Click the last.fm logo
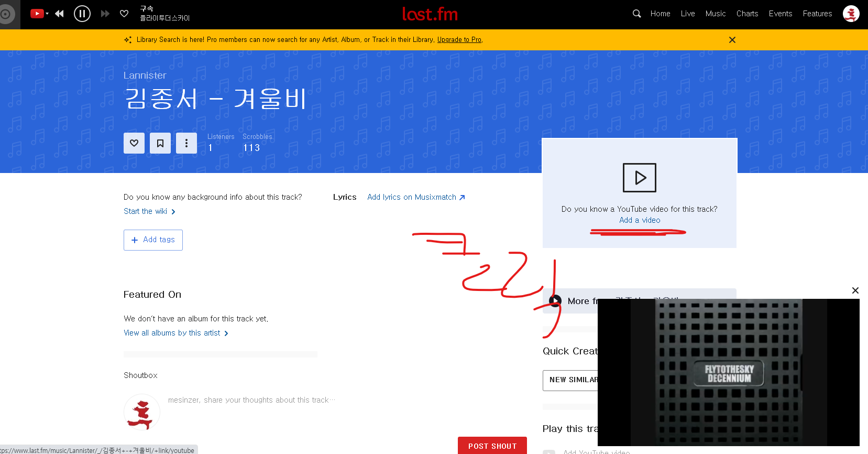This screenshot has height=454, width=868. click(x=430, y=14)
